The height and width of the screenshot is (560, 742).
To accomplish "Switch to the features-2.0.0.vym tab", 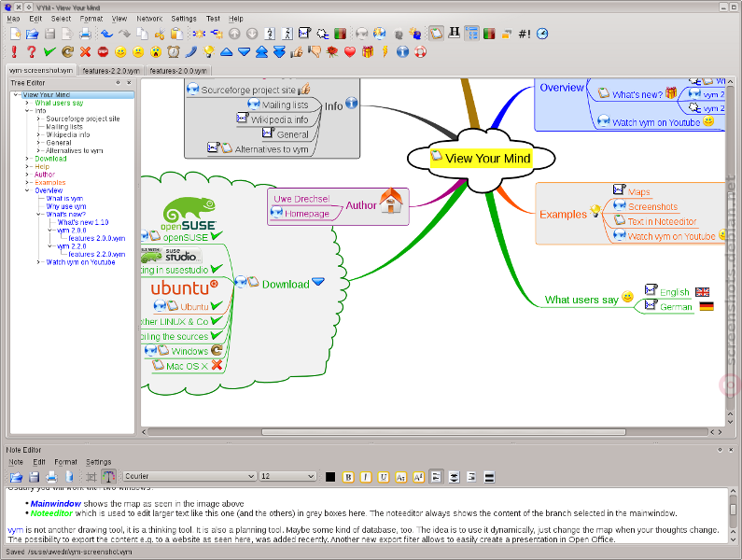I will point(178,71).
